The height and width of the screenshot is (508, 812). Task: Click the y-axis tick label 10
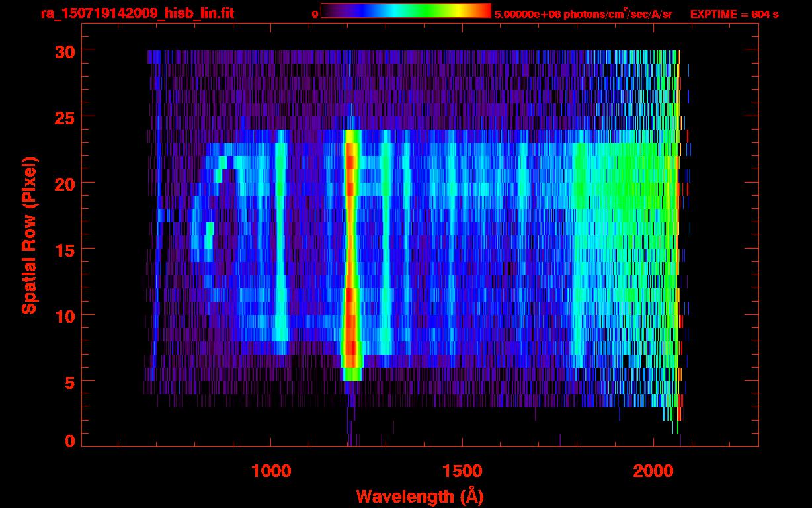(65, 316)
